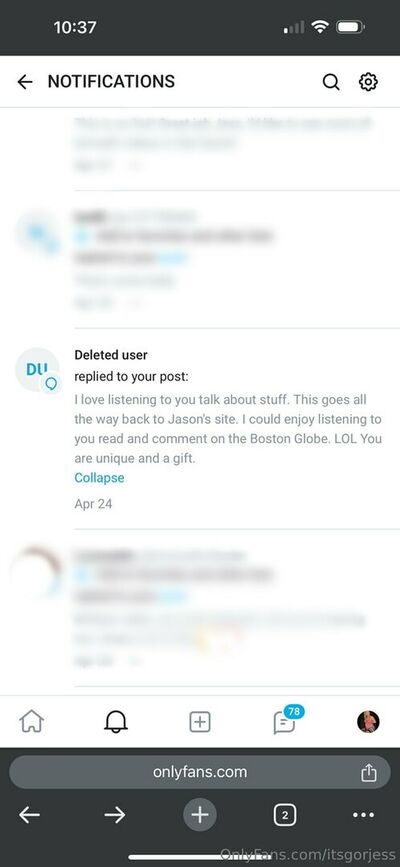Open notification settings gear icon

pos(368,82)
